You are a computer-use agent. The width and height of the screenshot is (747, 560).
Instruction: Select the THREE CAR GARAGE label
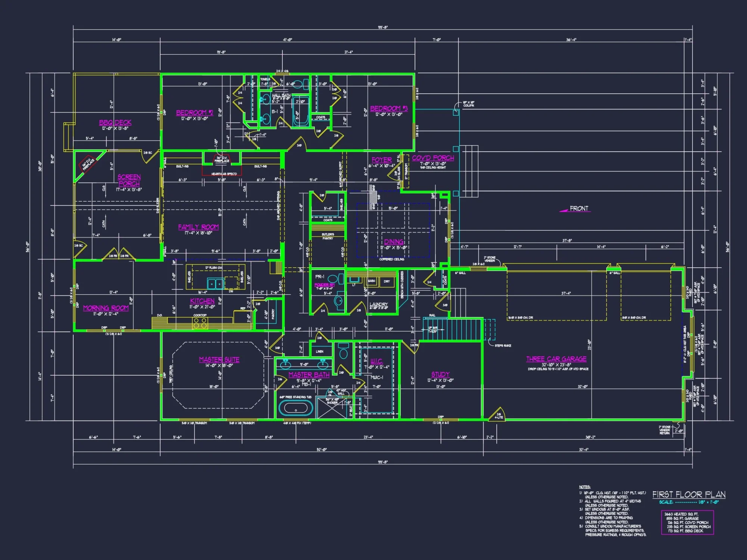coord(556,359)
